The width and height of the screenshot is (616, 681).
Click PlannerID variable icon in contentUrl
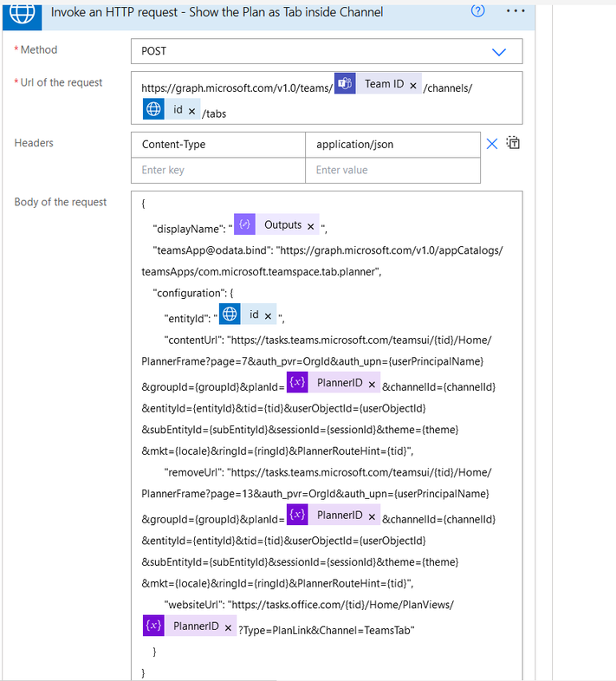click(x=297, y=382)
